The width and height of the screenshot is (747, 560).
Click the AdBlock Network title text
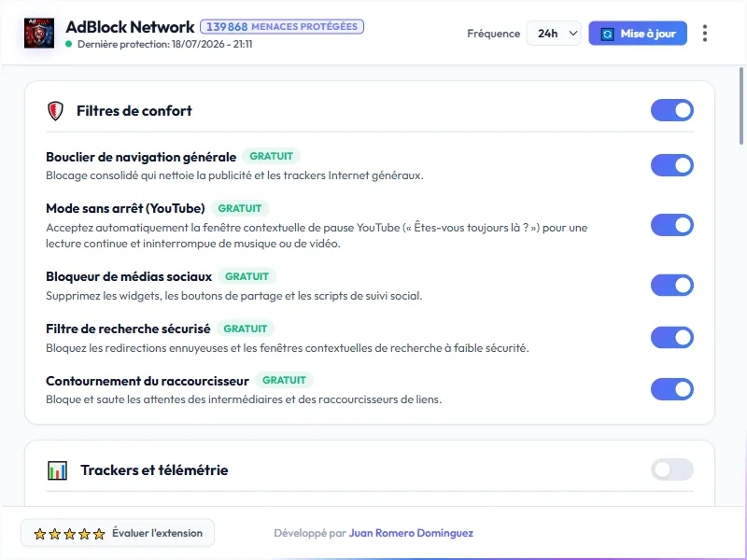pyautogui.click(x=130, y=27)
